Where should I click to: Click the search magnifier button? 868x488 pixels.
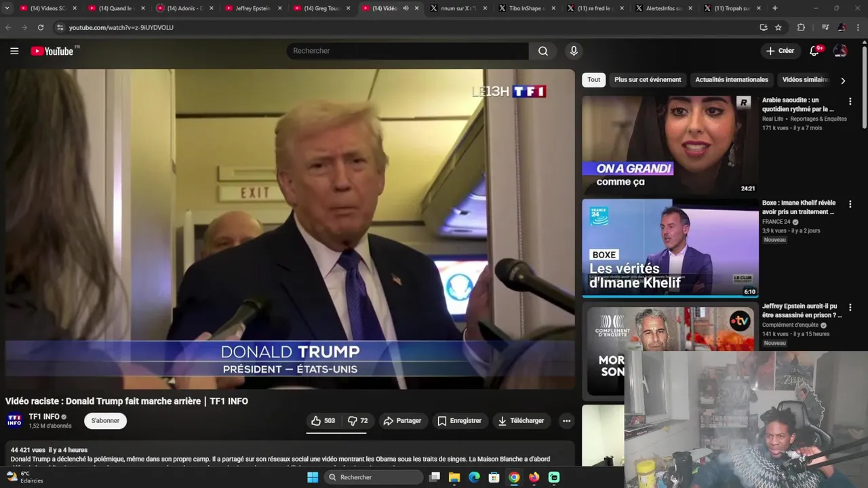[x=543, y=51]
